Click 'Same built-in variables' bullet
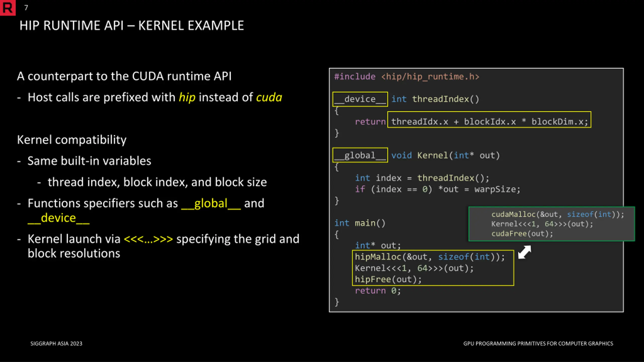Viewport: 644px width, 362px height. click(89, 161)
